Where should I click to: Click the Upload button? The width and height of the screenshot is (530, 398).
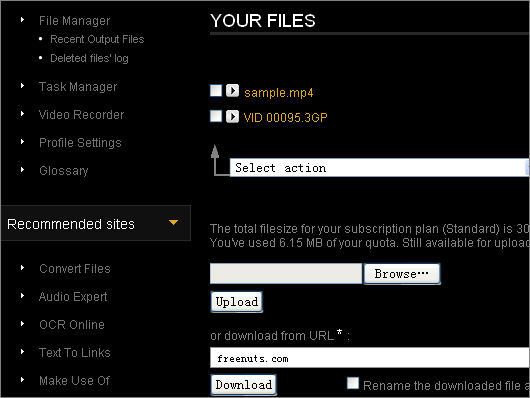tap(237, 302)
